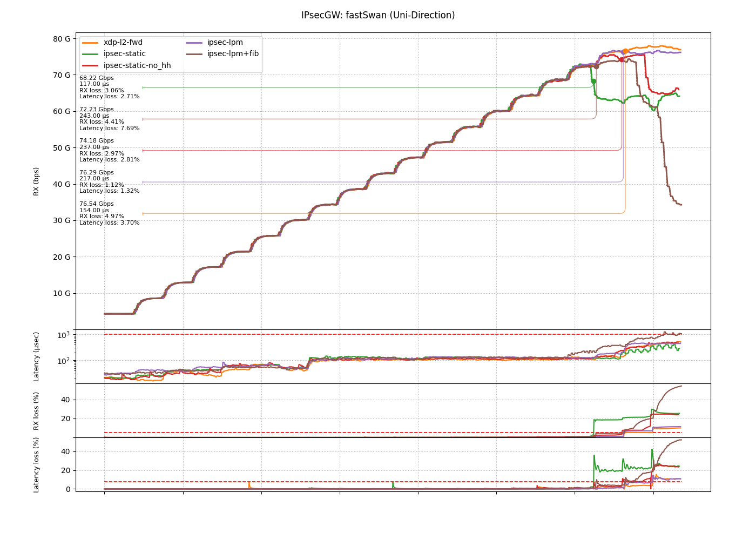The width and height of the screenshot is (756, 540).
Task: Click the 10² latency tick label
Action: click(x=65, y=361)
